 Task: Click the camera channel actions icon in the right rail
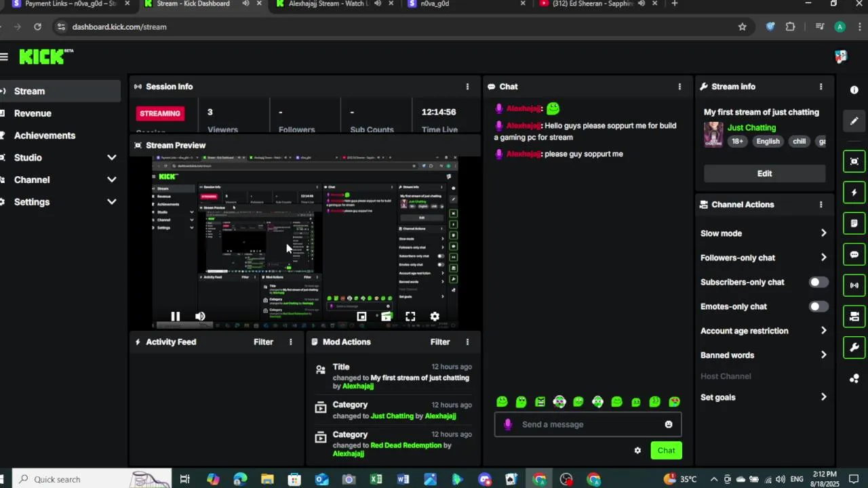pyautogui.click(x=854, y=317)
